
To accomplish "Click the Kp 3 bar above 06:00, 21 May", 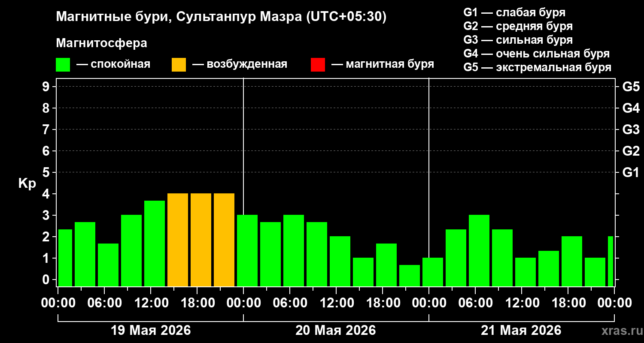I will coord(479,250).
